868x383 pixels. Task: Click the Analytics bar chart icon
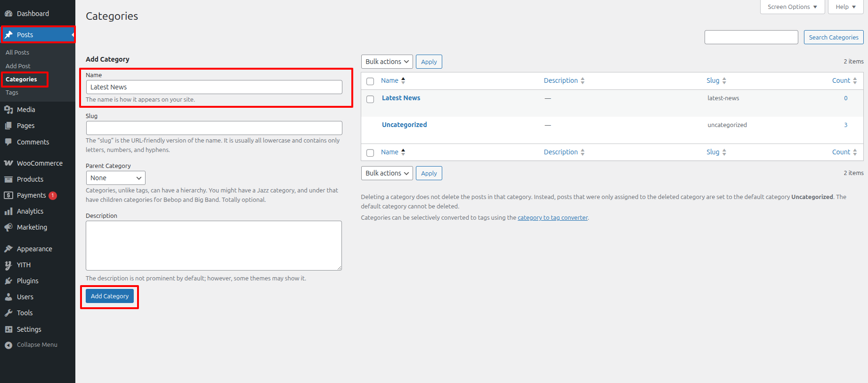(8, 211)
